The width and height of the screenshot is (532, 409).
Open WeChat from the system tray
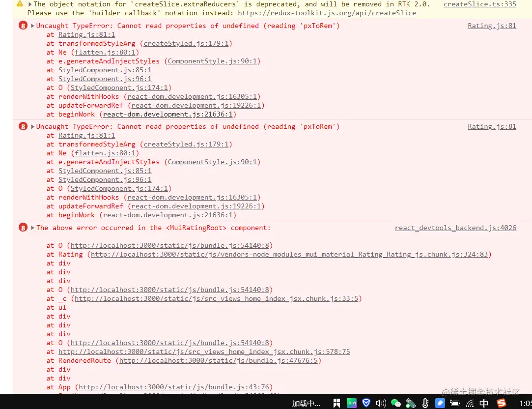[395, 403]
